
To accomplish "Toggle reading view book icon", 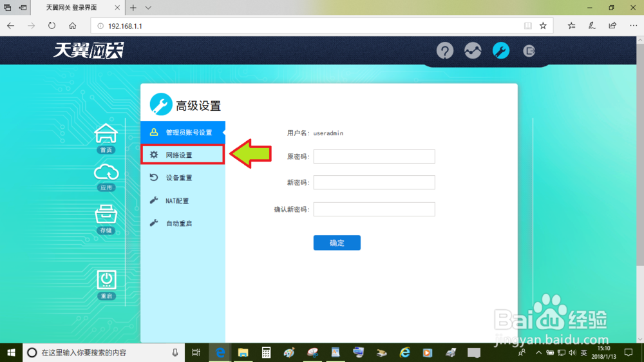I will pyautogui.click(x=528, y=26).
